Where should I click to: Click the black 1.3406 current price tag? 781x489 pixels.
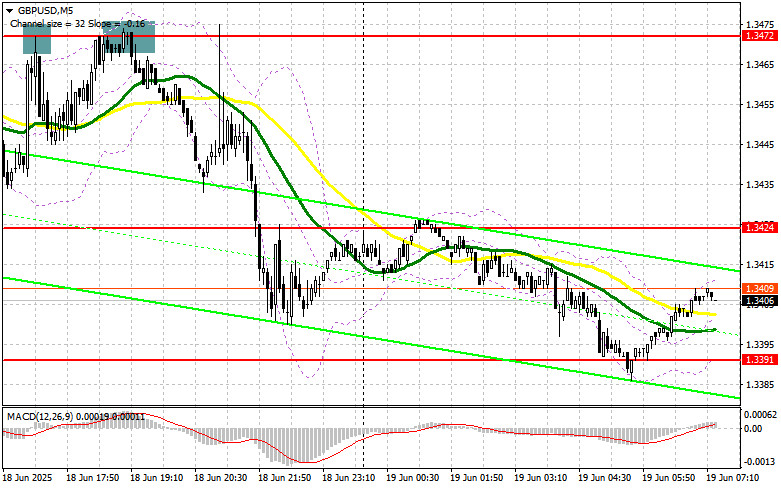pyautogui.click(x=759, y=300)
